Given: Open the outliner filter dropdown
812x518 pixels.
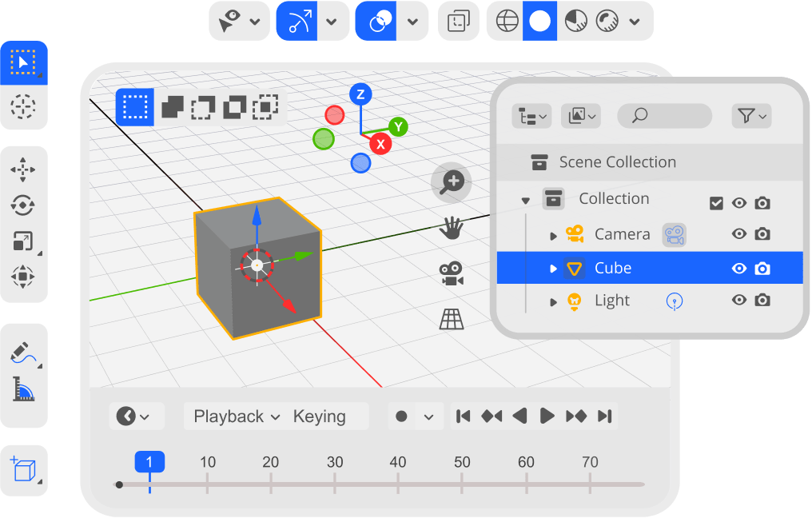Looking at the screenshot, I should point(751,117).
